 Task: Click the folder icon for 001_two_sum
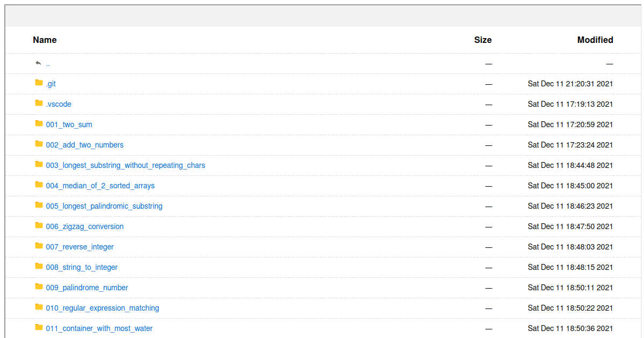[x=39, y=123]
